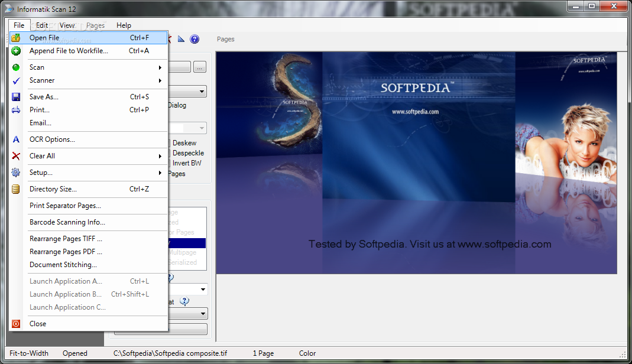632x364 pixels.
Task: Select Append File to Workfile...
Action: (88, 51)
